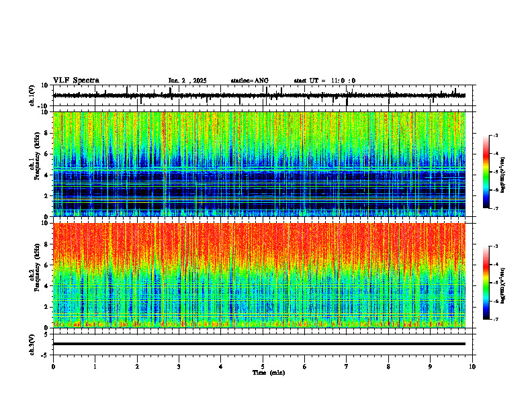532x411 pixels.
Task: Click the 'station=ANG' header label
Action: click(x=250, y=81)
